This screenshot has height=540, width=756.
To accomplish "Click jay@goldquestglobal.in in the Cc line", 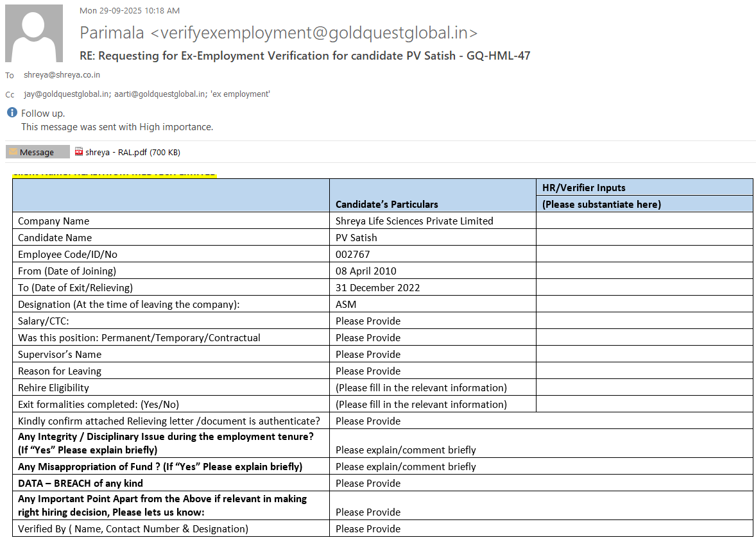I will [66, 94].
